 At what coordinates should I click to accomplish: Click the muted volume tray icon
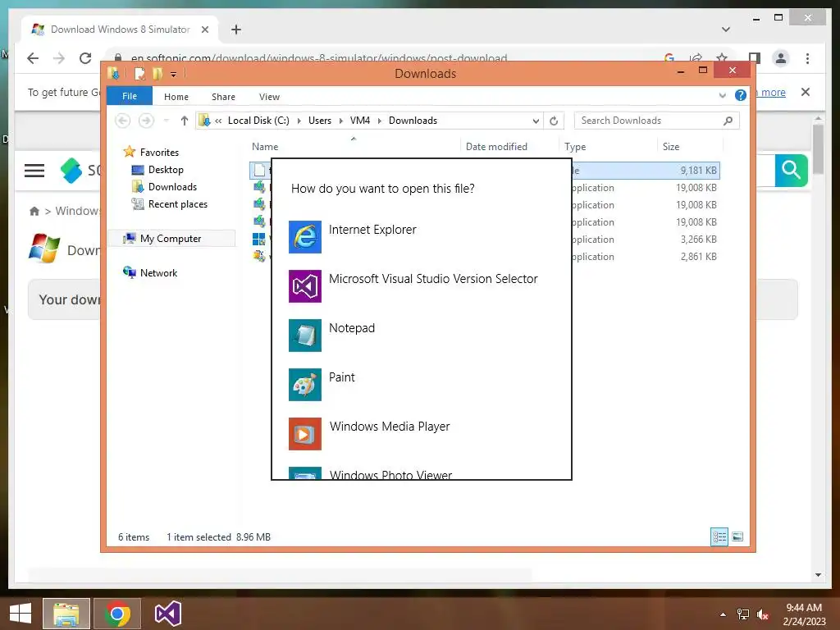(762, 614)
